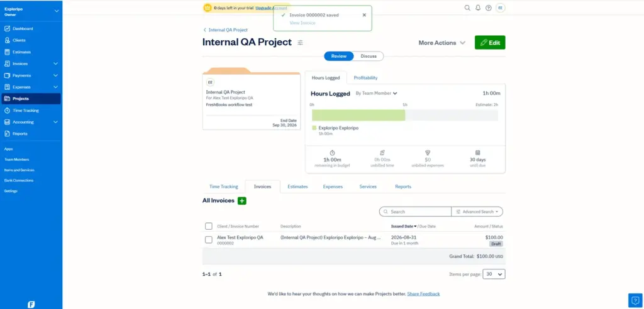Viewport: 644px width, 309px height.
Task: Switch to the Services tab
Action: pos(367,187)
